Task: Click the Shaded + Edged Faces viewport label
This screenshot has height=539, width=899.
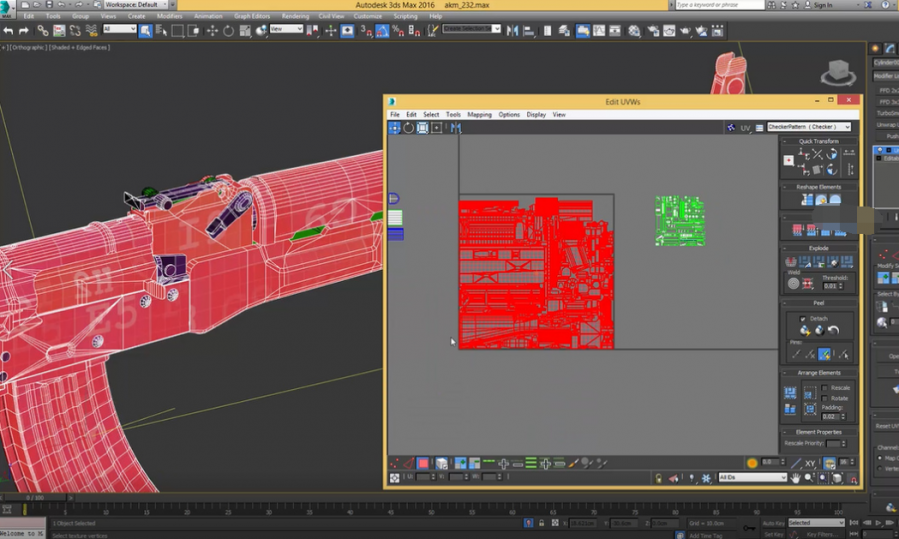Action: tap(79, 48)
